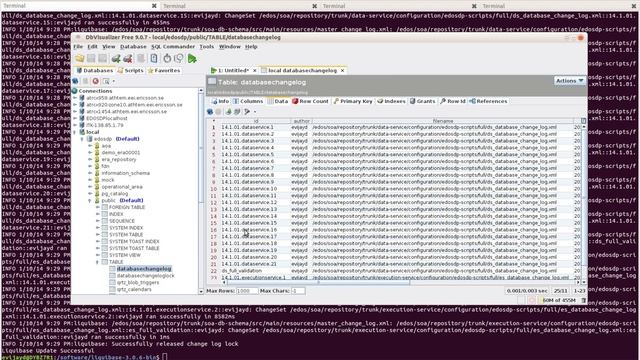Open the Actions dropdown
Viewport: 640px width, 360px height.
tap(569, 81)
